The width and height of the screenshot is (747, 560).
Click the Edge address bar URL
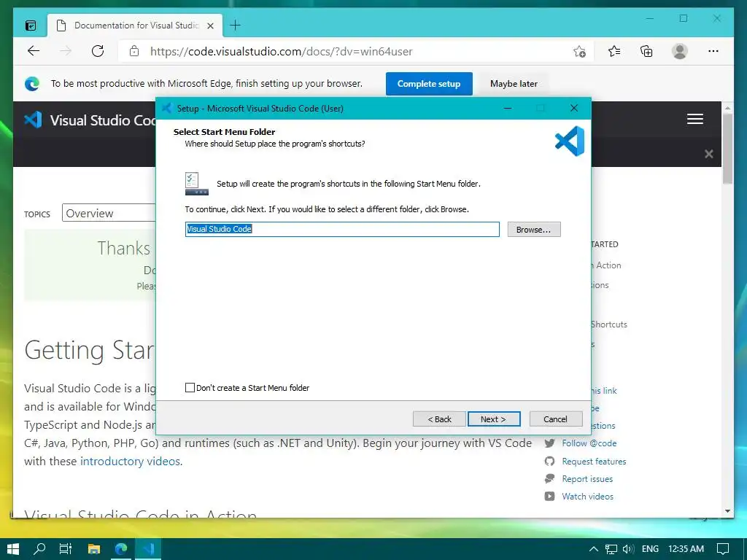(x=281, y=52)
